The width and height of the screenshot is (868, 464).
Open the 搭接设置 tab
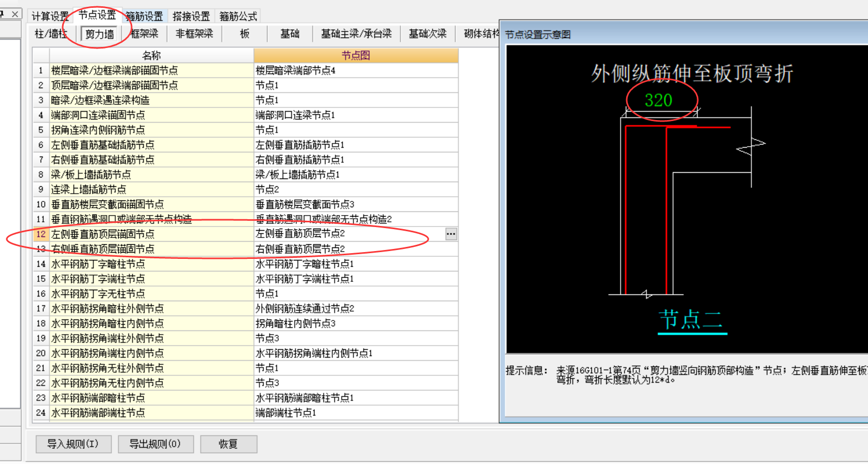click(191, 17)
